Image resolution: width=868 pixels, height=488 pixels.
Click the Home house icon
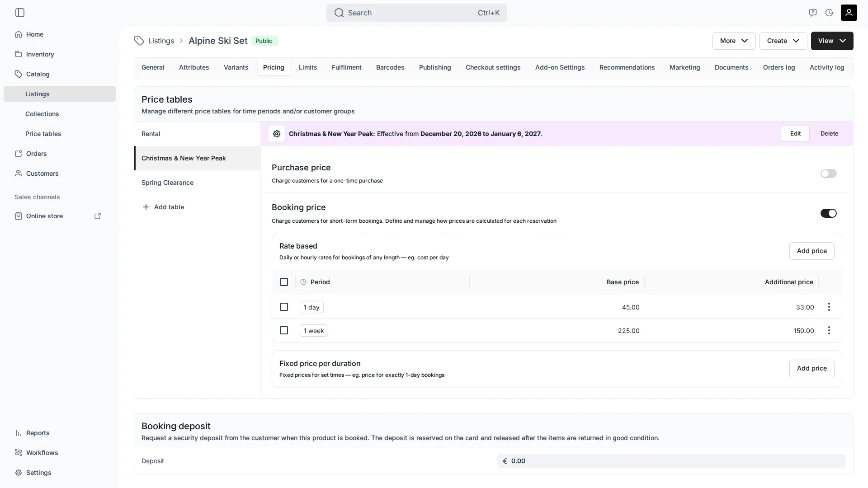point(19,34)
